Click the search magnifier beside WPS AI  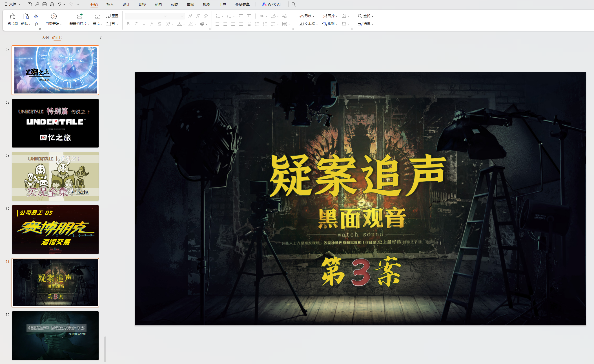point(294,4)
